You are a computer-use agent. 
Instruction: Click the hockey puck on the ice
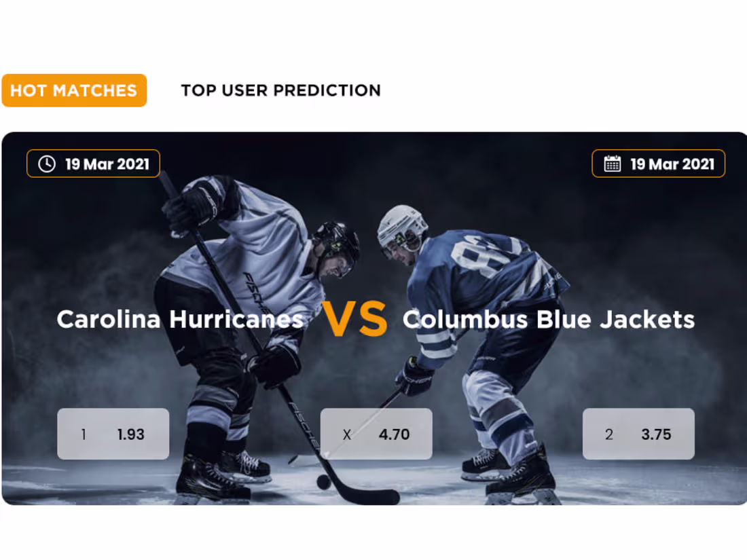324,481
